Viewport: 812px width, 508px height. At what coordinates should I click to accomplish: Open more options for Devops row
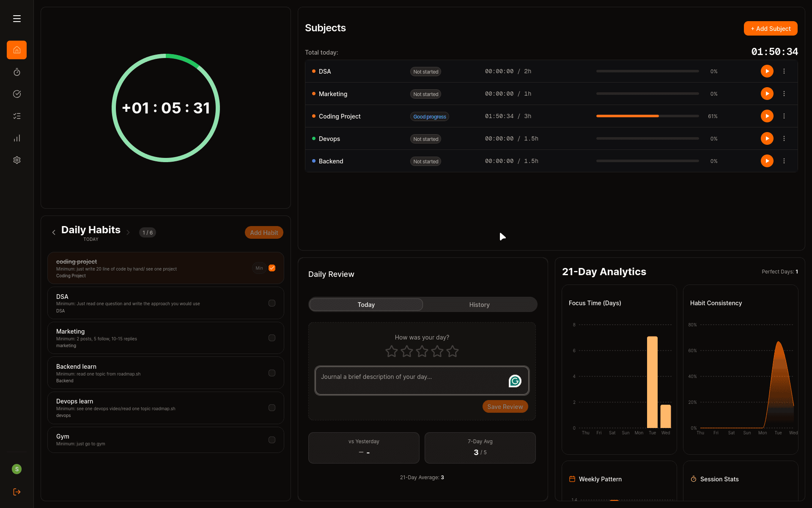click(784, 138)
